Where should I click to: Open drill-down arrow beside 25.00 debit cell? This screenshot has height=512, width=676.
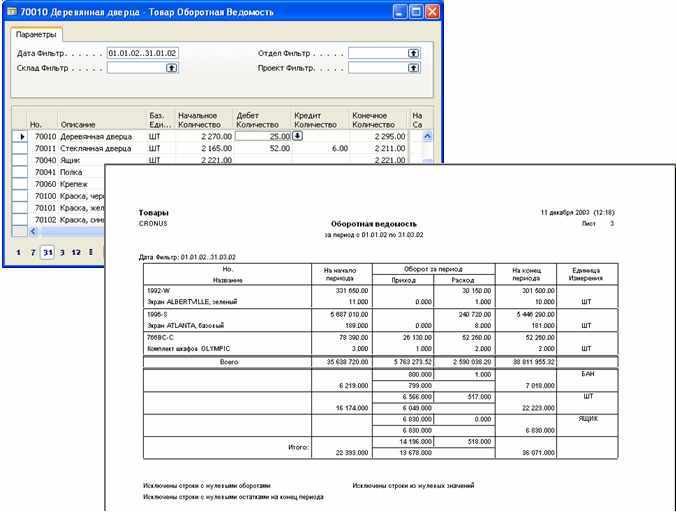pos(297,136)
